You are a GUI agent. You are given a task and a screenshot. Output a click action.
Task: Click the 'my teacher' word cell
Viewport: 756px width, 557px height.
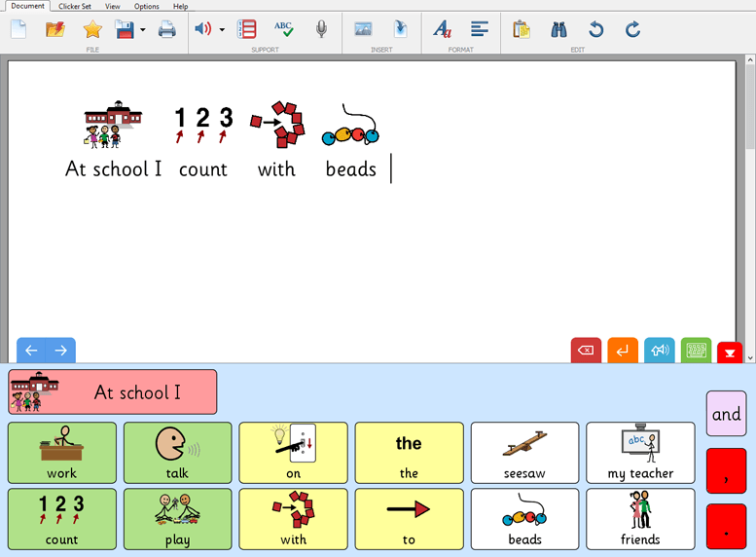click(x=640, y=453)
